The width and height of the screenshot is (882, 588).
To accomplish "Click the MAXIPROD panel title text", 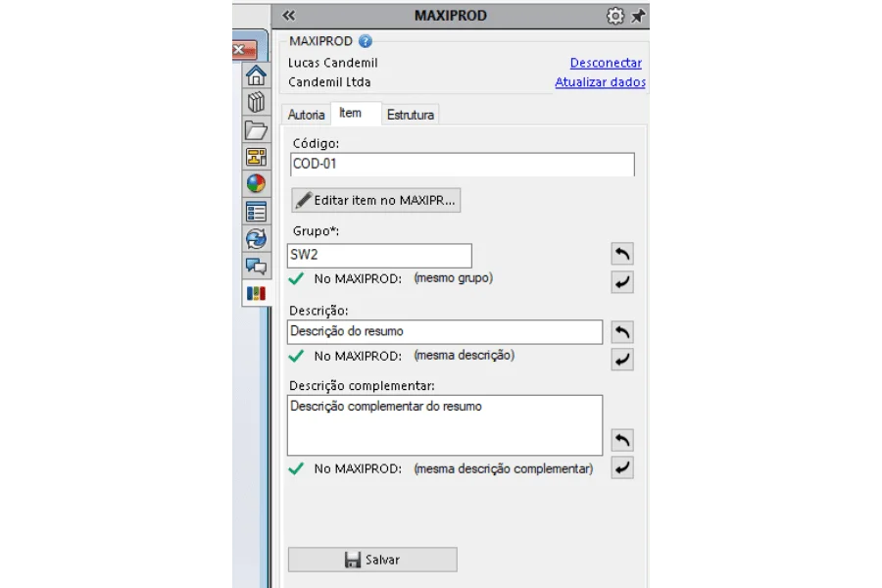I will pyautogui.click(x=451, y=16).
